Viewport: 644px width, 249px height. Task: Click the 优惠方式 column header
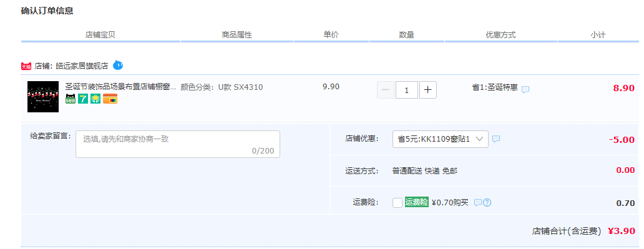[x=500, y=35]
